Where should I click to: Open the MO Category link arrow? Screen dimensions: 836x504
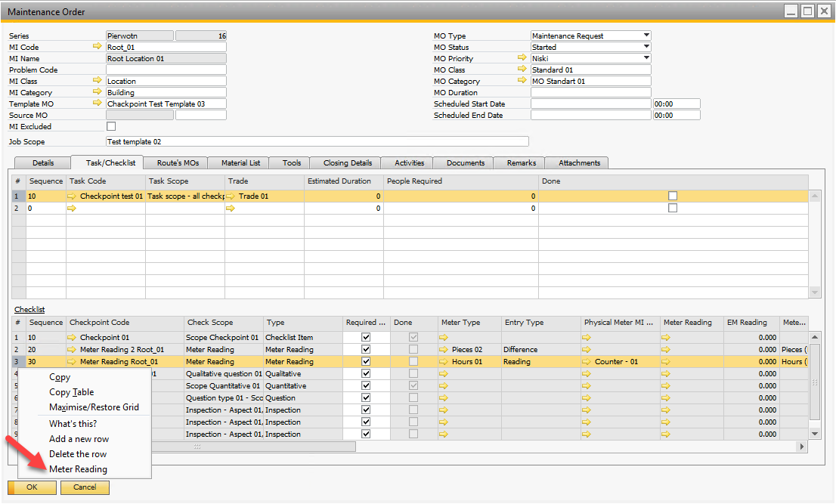[x=522, y=81]
